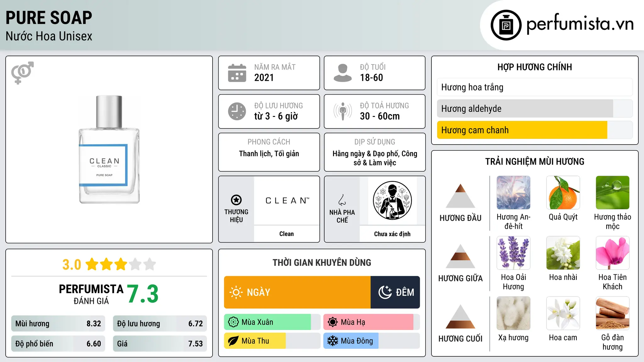Click the Hương giữa pyramid icon
Screen dimensions: 644x362
pyautogui.click(x=460, y=256)
